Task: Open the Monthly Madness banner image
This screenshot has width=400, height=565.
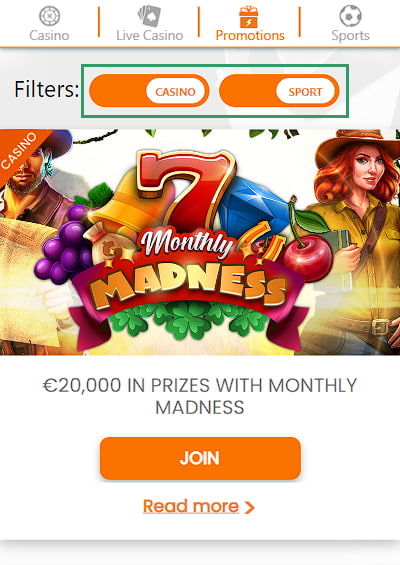Action: 200,242
